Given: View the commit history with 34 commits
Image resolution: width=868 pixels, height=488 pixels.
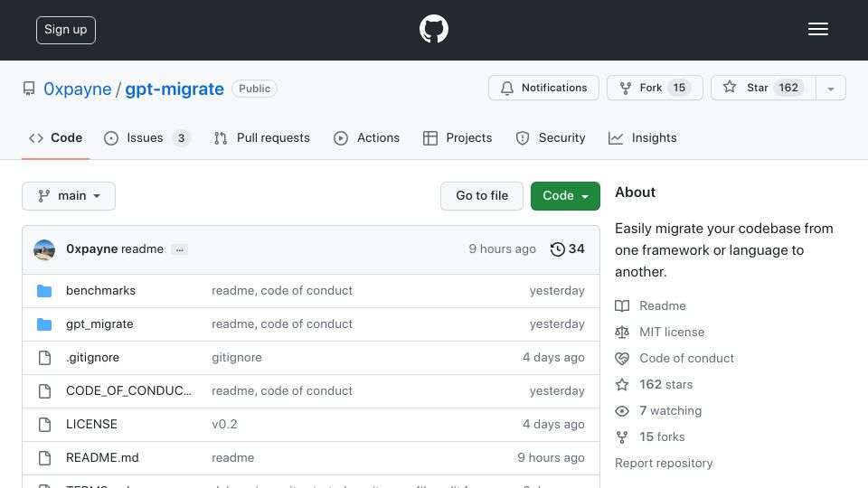Looking at the screenshot, I should pyautogui.click(x=568, y=249).
